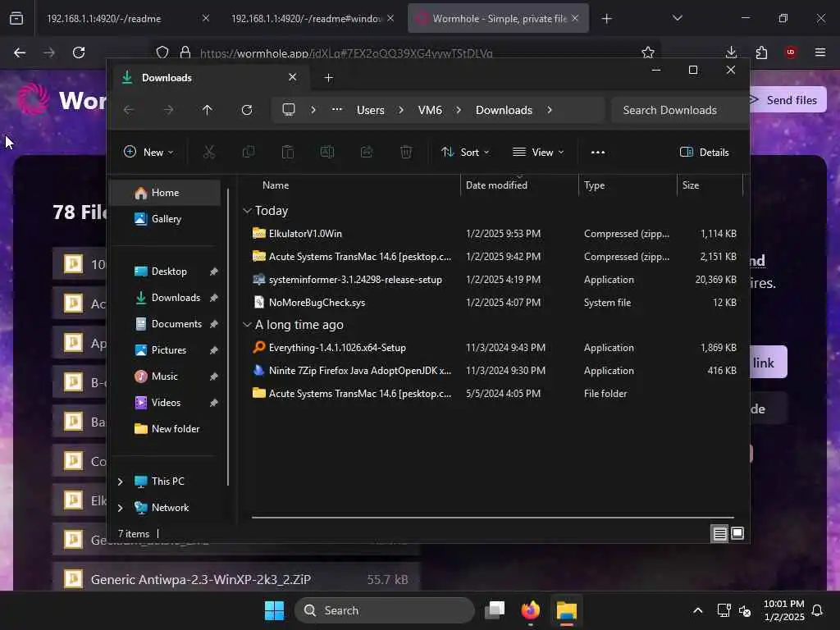The width and height of the screenshot is (840, 630).
Task: Click the Rename icon in Explorer toolbar
Action: [326, 152]
